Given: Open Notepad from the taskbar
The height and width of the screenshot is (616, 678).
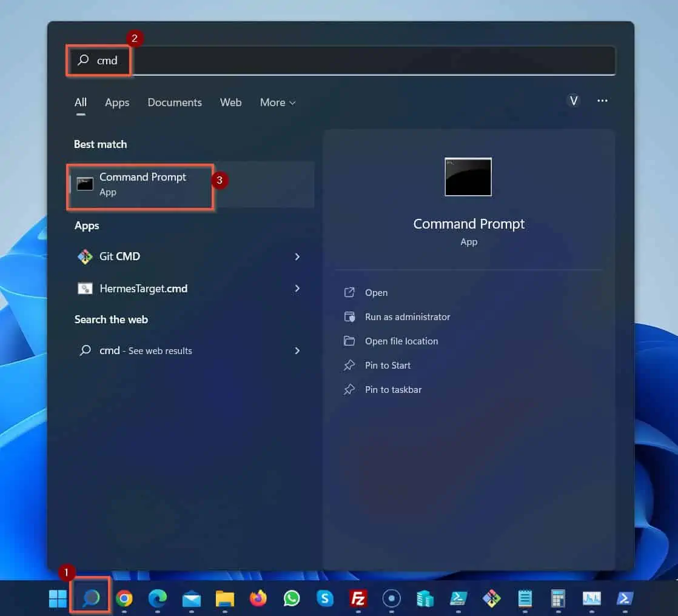Looking at the screenshot, I should (525, 598).
